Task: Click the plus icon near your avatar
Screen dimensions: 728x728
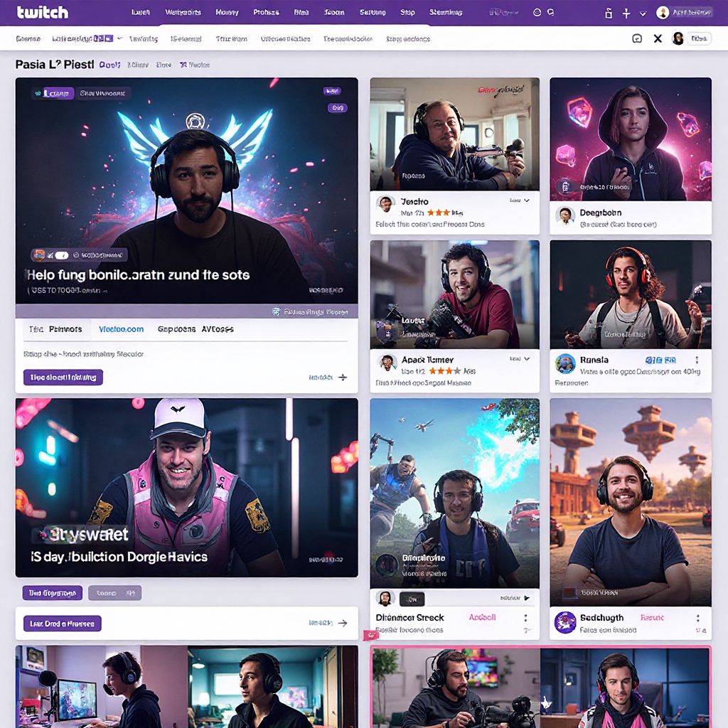Action: click(626, 13)
